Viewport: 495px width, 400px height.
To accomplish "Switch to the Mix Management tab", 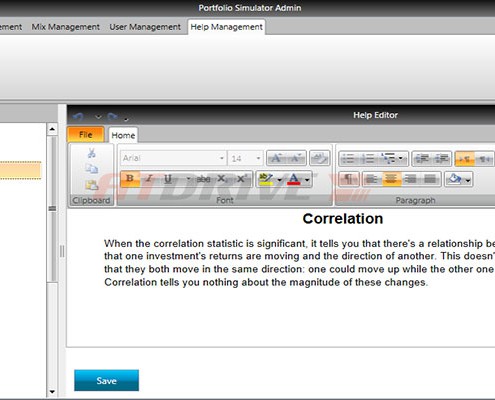I will pyautogui.click(x=66, y=27).
